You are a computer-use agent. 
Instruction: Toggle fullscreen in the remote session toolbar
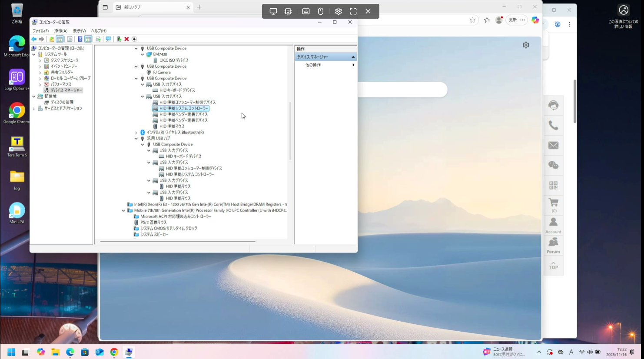tap(353, 11)
